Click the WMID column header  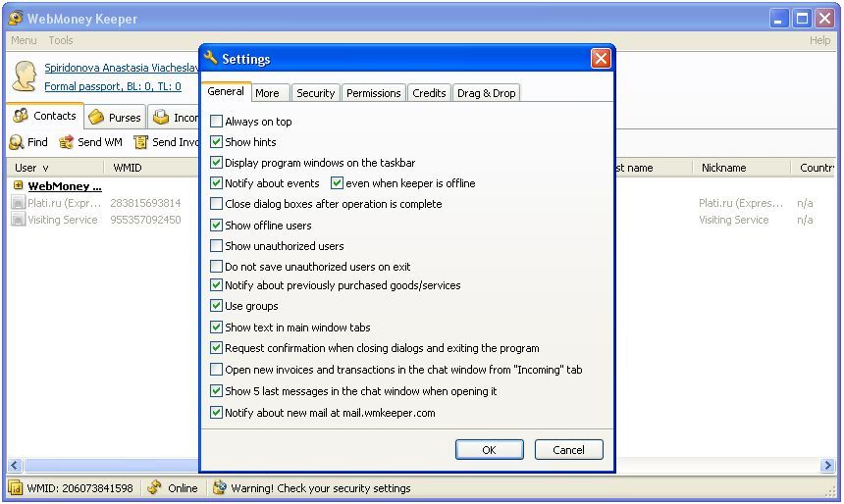151,168
